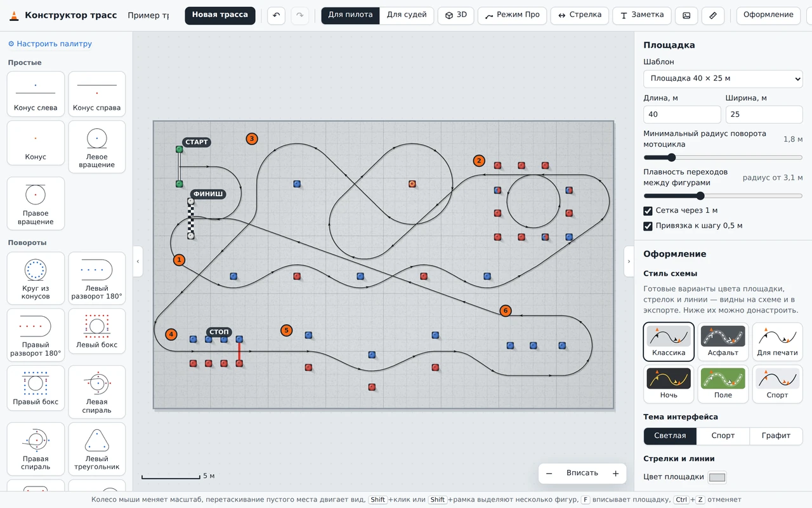Click the image insert icon button
The height and width of the screenshot is (508, 812).
pos(686,16)
